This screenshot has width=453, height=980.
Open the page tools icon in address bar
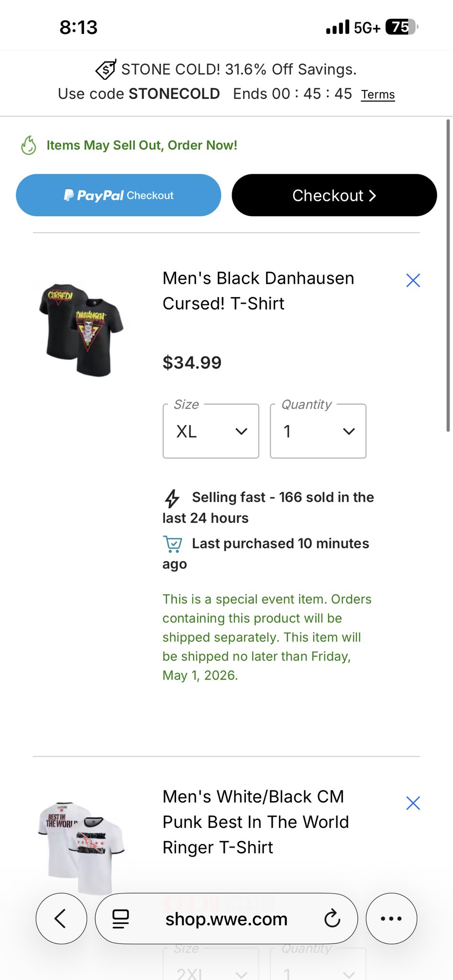coord(121,918)
